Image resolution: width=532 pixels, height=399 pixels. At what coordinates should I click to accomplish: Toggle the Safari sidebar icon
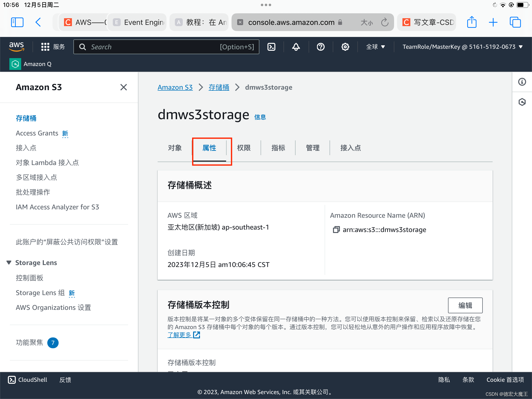(x=17, y=22)
